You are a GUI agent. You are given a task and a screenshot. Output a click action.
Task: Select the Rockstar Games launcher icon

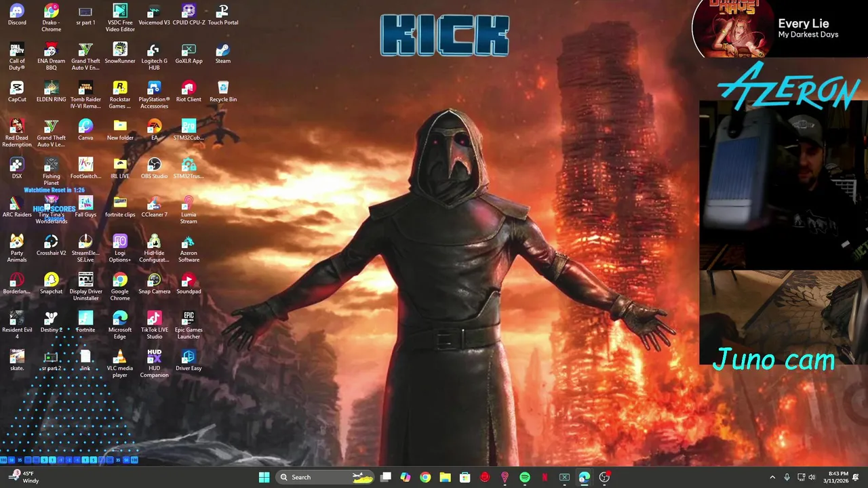point(120,96)
